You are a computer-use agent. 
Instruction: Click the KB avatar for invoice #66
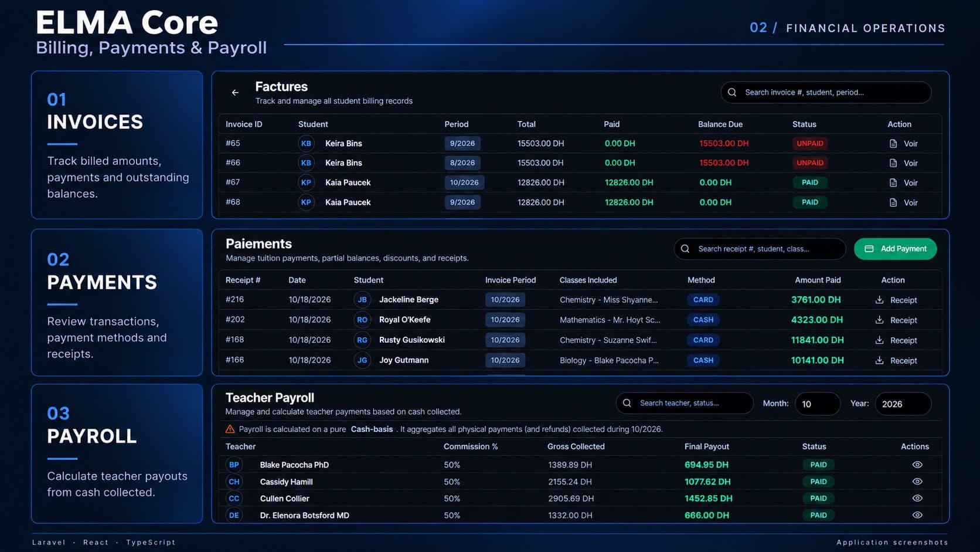[x=306, y=163]
